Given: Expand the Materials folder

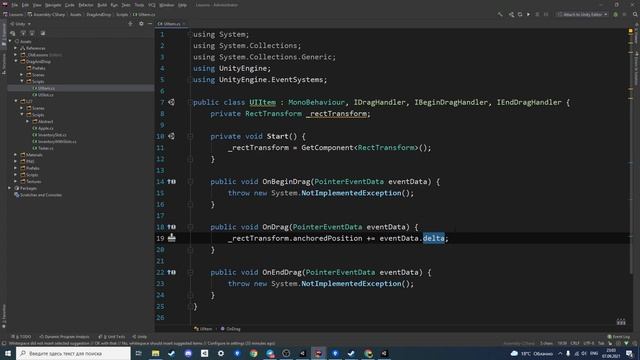Looking at the screenshot, I should point(16,155).
